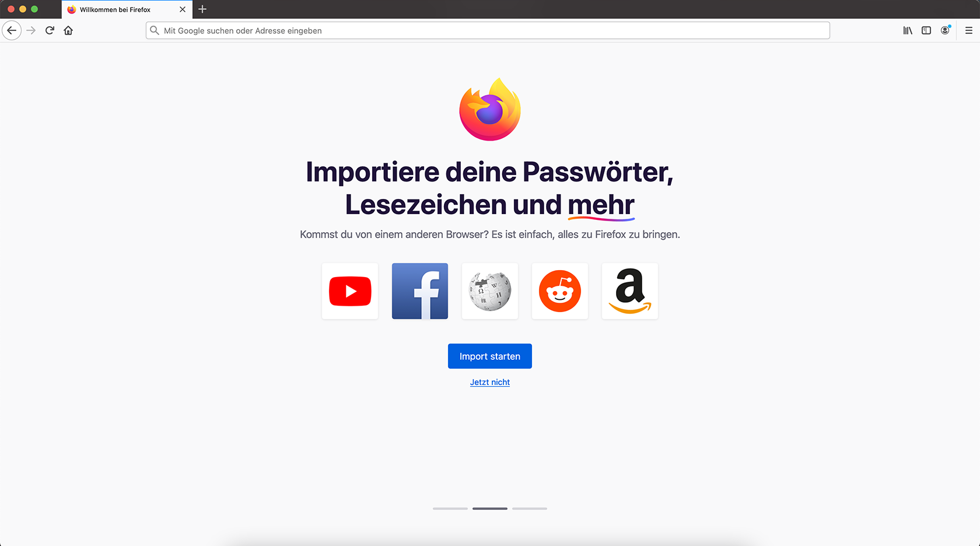Start the import with Import starten
This screenshot has width=980, height=546.
point(490,356)
